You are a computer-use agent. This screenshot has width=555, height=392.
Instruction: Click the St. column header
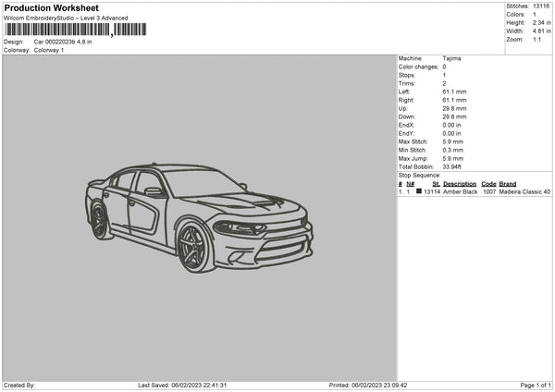click(x=437, y=184)
